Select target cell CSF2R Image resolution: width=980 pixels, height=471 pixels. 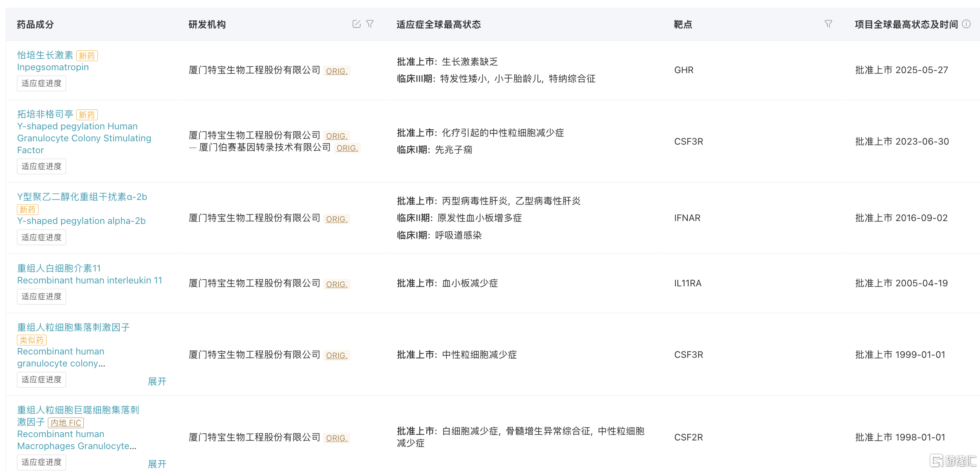[x=689, y=437]
